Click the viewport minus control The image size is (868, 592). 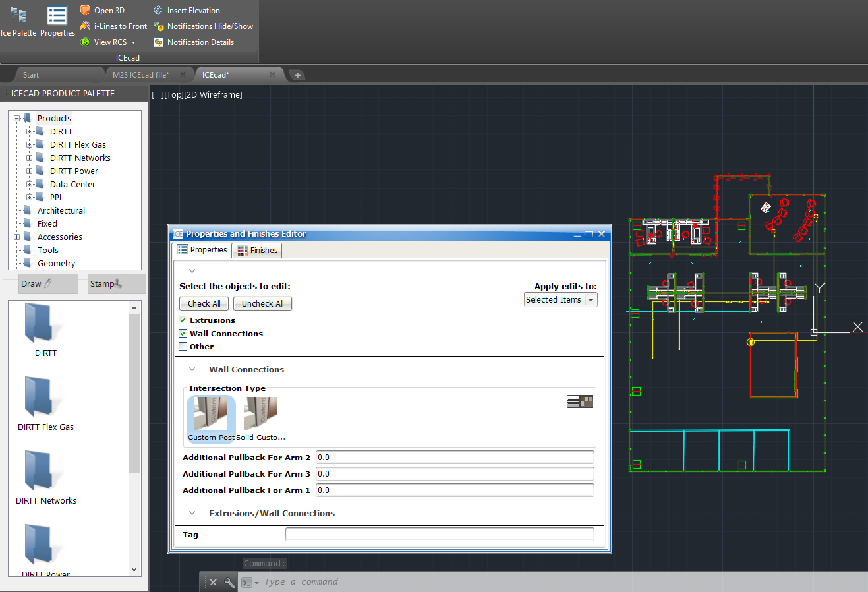(158, 95)
